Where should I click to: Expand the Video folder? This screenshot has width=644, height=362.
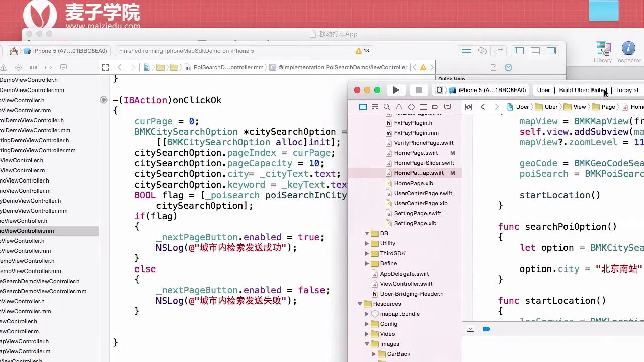[x=367, y=334]
